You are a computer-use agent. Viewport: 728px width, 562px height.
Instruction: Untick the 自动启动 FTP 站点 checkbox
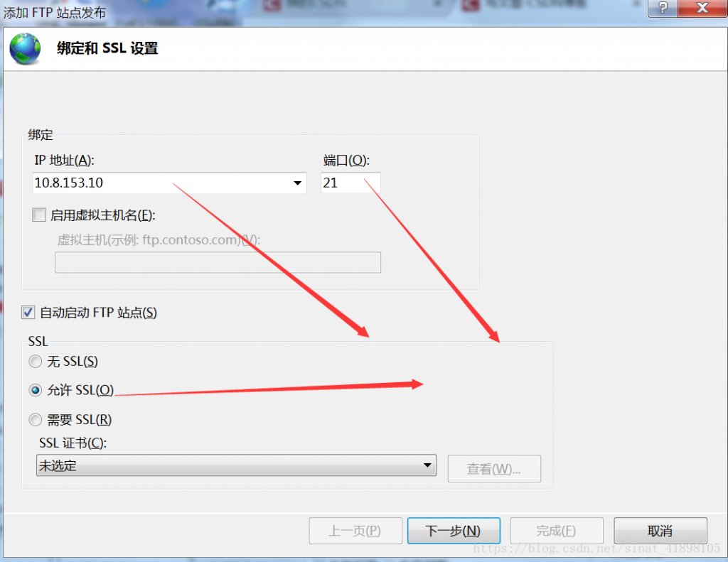(28, 313)
